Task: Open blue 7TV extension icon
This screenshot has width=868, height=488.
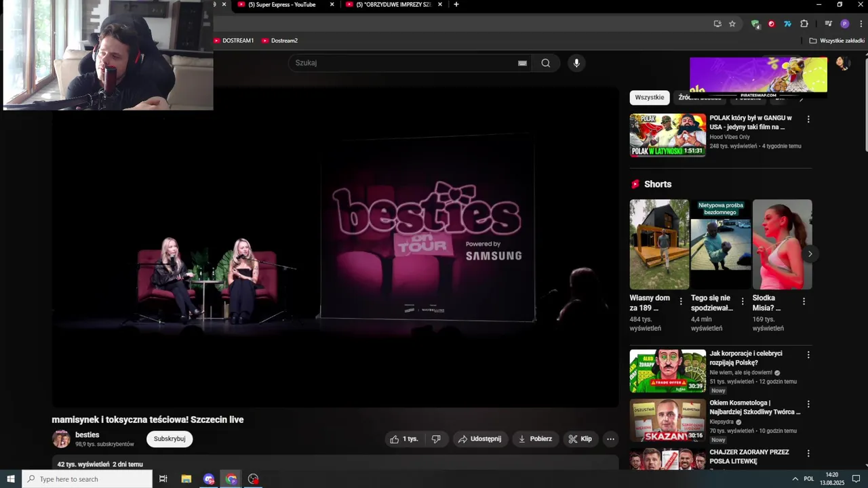Action: [788, 24]
